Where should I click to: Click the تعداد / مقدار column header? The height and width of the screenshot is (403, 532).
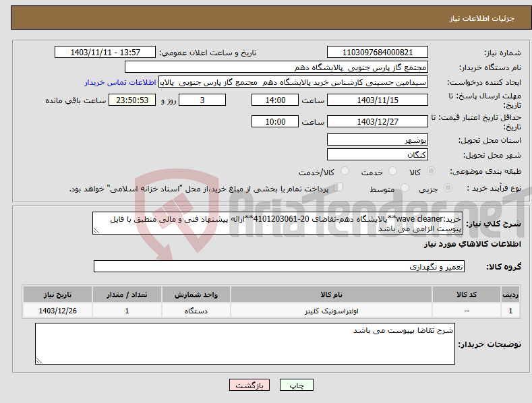point(127,294)
